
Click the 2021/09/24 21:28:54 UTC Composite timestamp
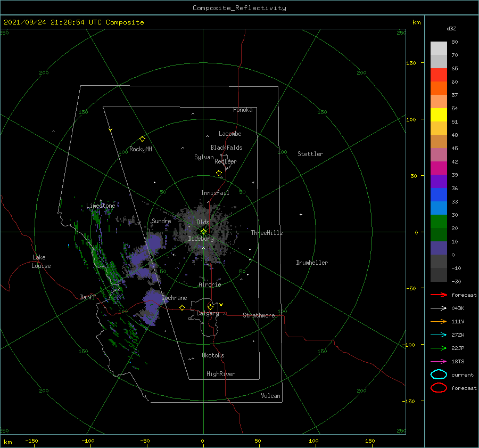73,22
